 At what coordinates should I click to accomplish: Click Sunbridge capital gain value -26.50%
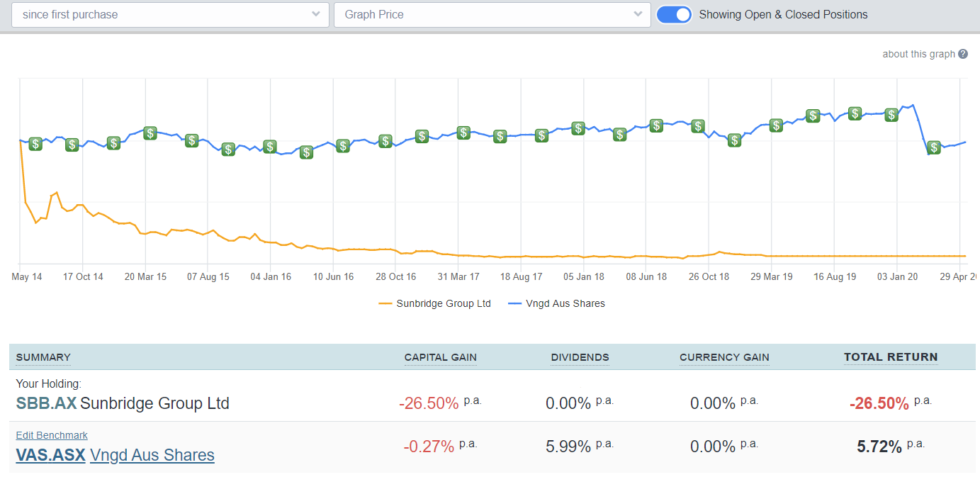pyautogui.click(x=429, y=403)
